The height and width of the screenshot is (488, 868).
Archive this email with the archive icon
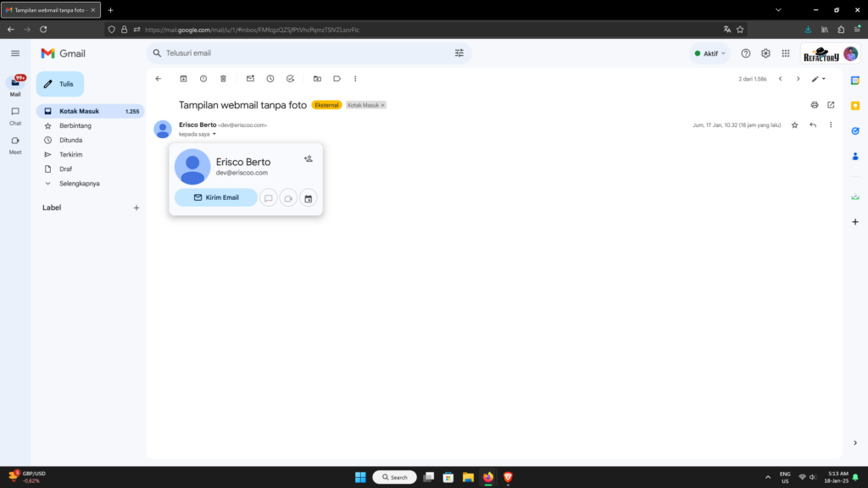click(x=183, y=79)
